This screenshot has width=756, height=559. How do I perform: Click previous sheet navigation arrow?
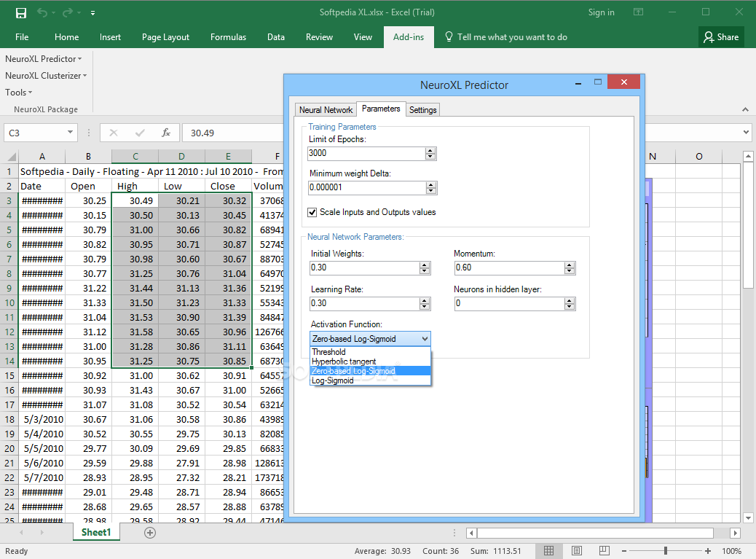(x=21, y=533)
